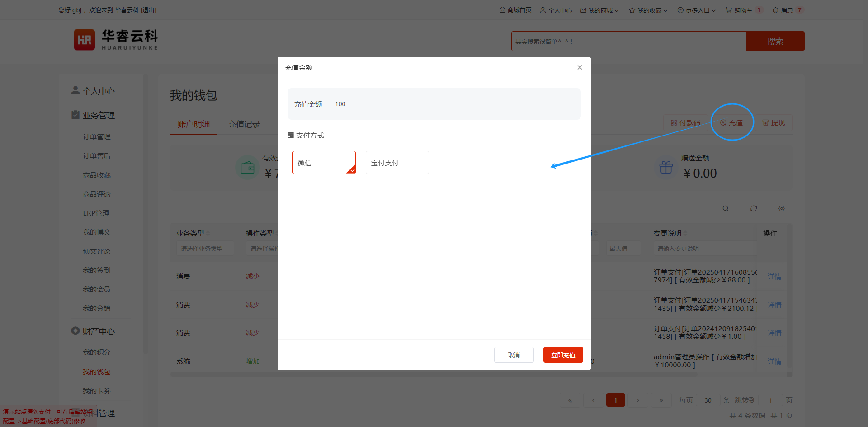868x427 pixels.
Task: Go to 商城首页 home icon
Action: pos(502,10)
